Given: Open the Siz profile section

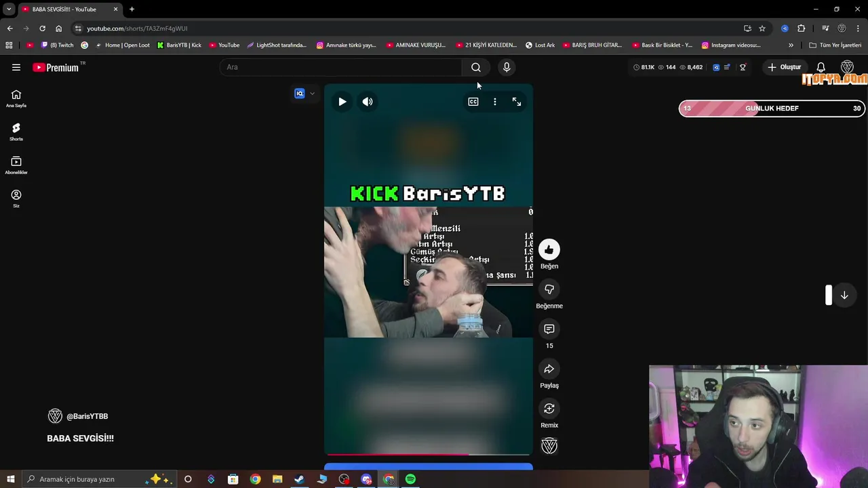Looking at the screenshot, I should coord(16,199).
